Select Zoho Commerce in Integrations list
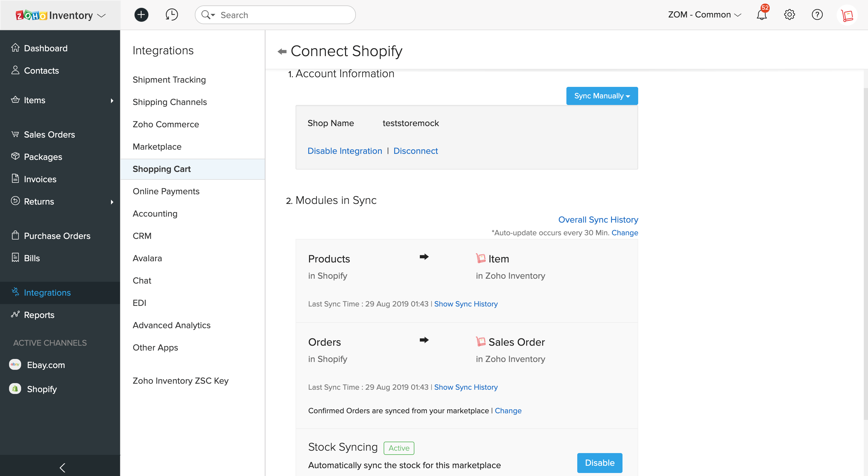 pos(166,124)
